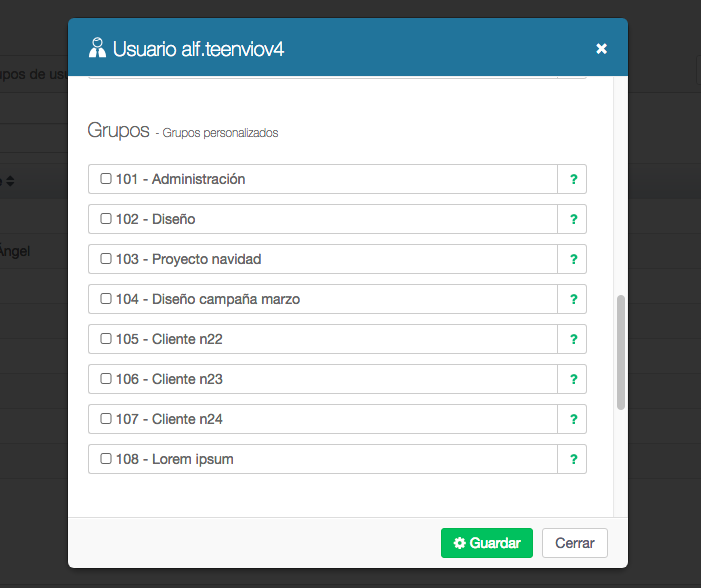Close the Usuario alf.teenviov4 dialog with X
This screenshot has width=701, height=588.
tap(601, 48)
